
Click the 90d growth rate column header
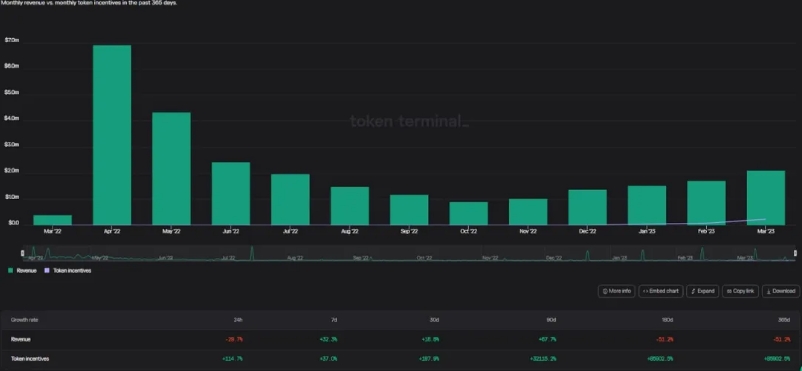[551, 320]
